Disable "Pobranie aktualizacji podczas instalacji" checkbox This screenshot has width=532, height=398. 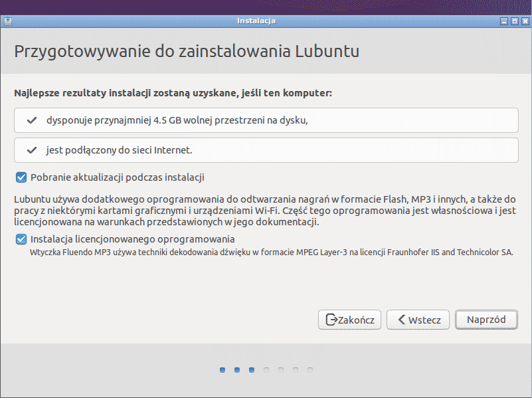(x=21, y=177)
